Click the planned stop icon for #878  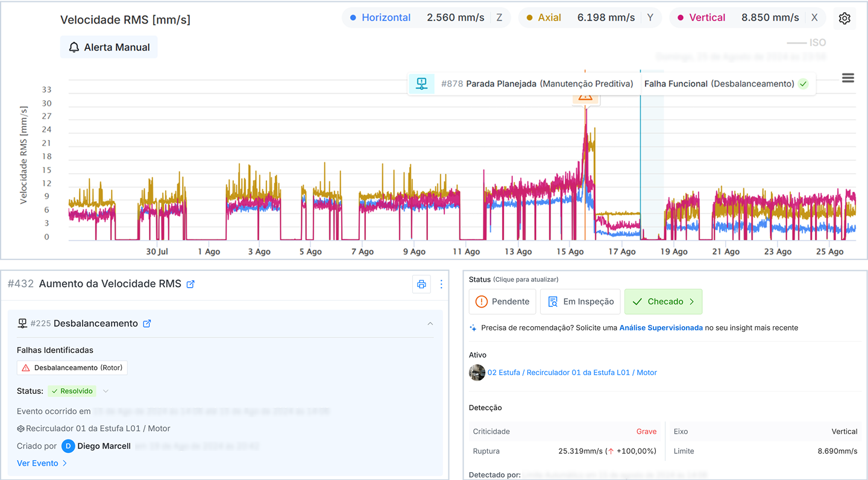tap(421, 84)
